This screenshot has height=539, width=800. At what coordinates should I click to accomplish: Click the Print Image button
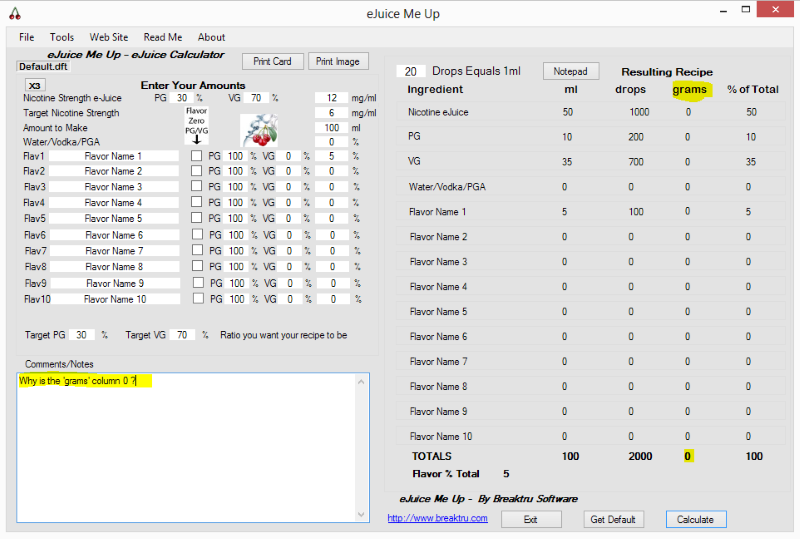coord(338,61)
